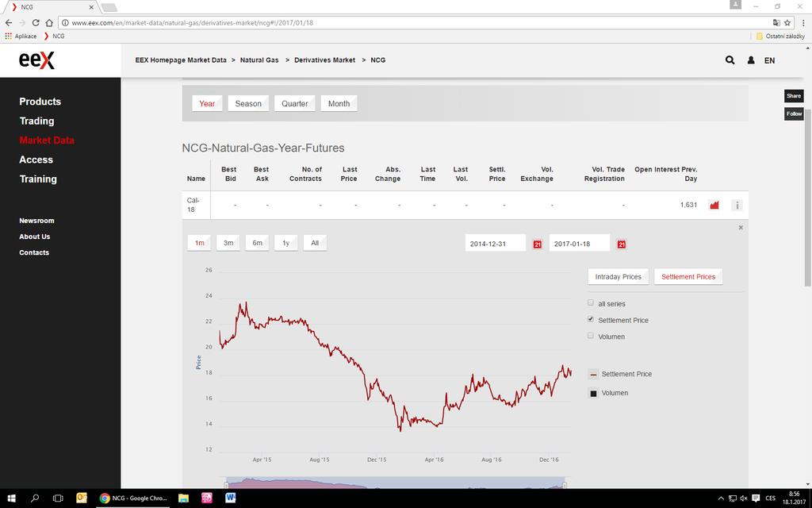Open Word from the taskbar
The width and height of the screenshot is (812, 508).
coord(231,498)
